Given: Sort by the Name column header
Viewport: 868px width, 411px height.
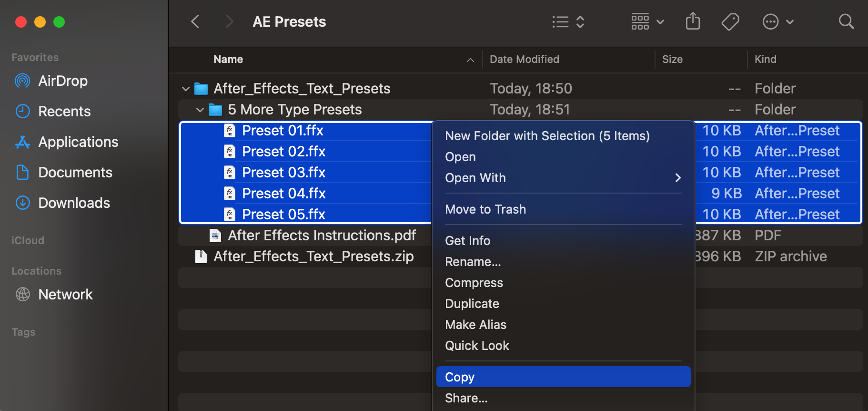Looking at the screenshot, I should click(x=228, y=60).
